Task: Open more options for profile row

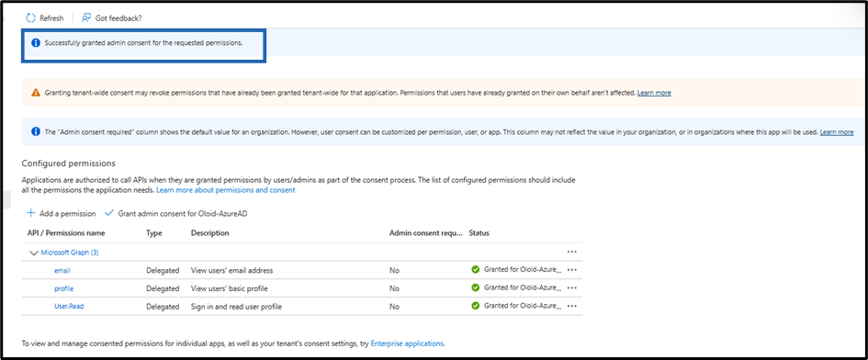Action: pos(572,288)
